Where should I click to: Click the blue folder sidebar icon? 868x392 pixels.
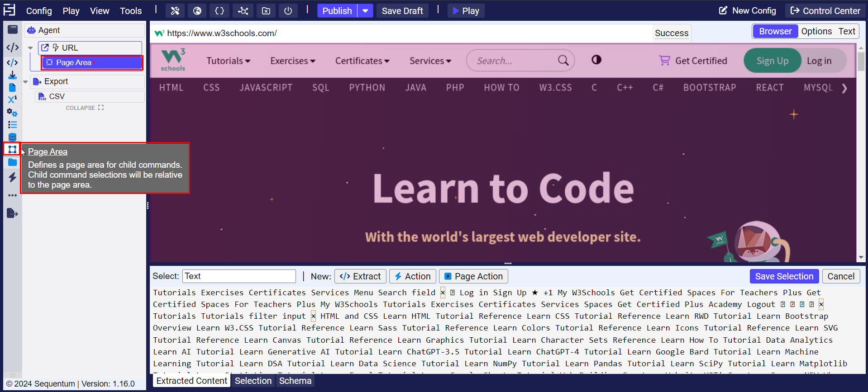click(x=13, y=162)
